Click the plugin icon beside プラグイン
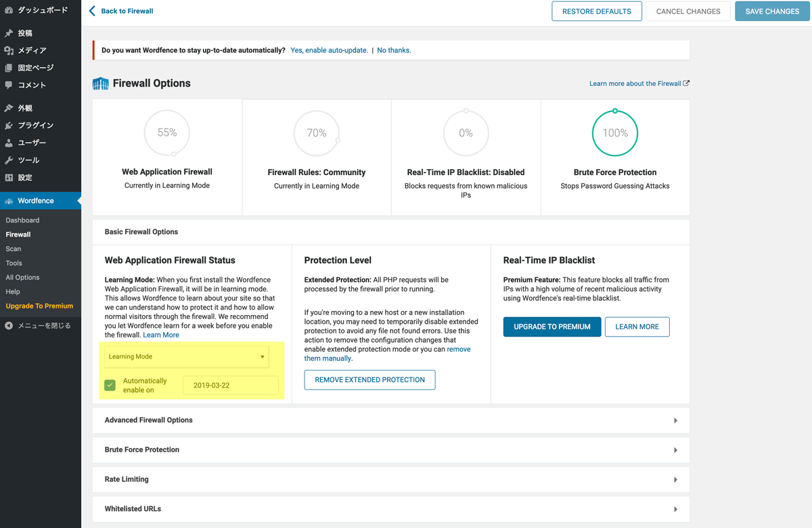 point(9,126)
